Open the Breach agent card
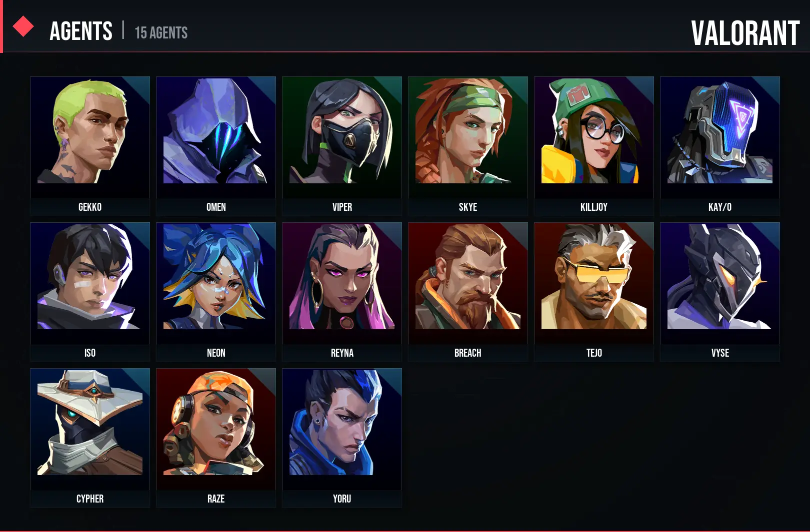The image size is (810, 532). [468, 292]
